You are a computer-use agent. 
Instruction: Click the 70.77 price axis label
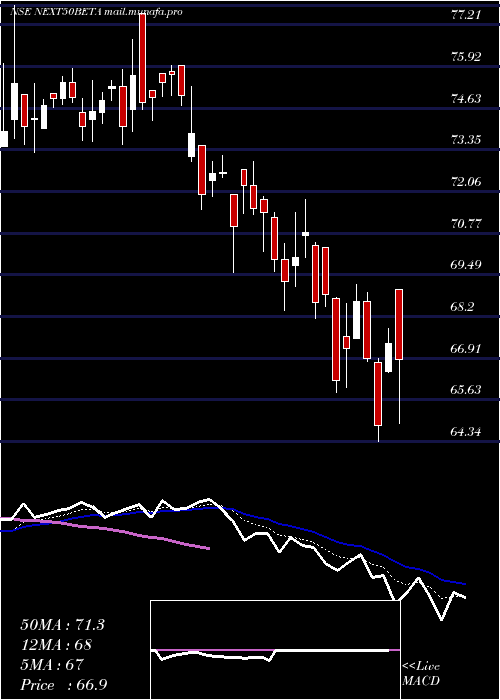point(466,223)
